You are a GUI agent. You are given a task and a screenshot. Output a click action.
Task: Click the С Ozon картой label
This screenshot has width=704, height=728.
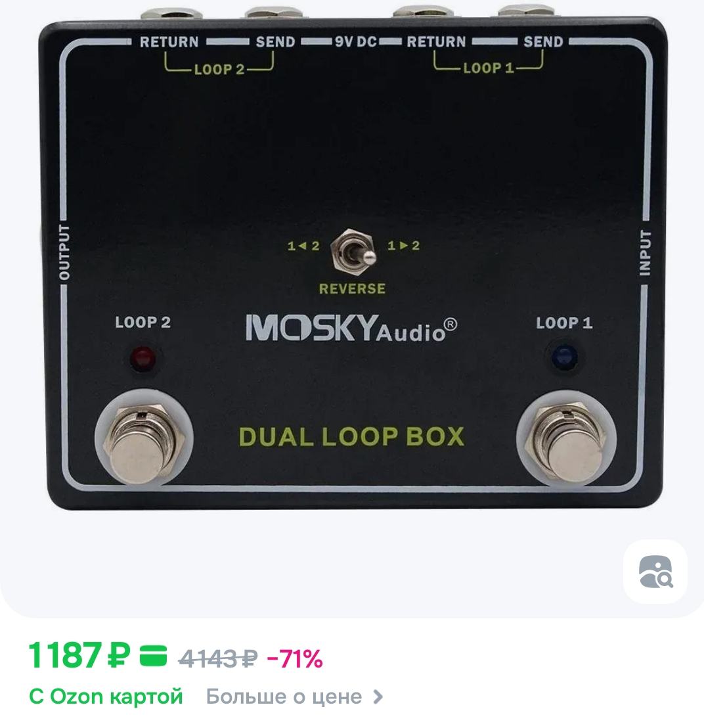[106, 696]
